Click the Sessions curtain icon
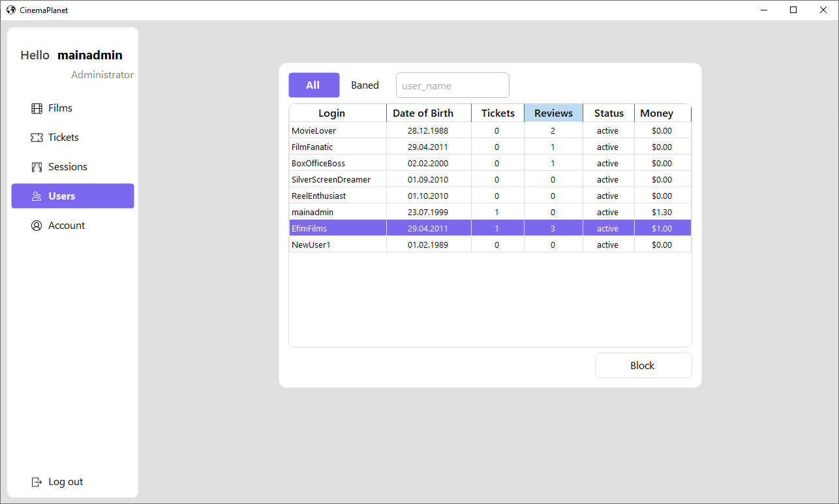This screenshot has height=504, width=839. (37, 167)
